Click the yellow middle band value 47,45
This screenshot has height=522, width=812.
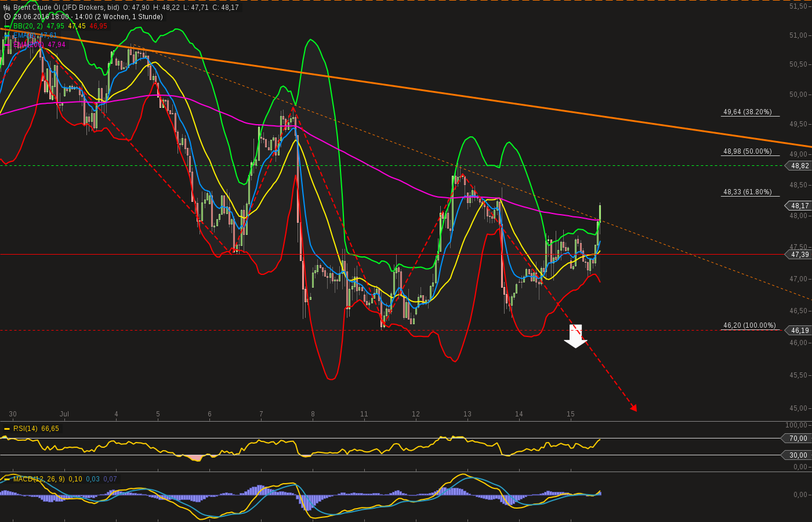[x=77, y=26]
